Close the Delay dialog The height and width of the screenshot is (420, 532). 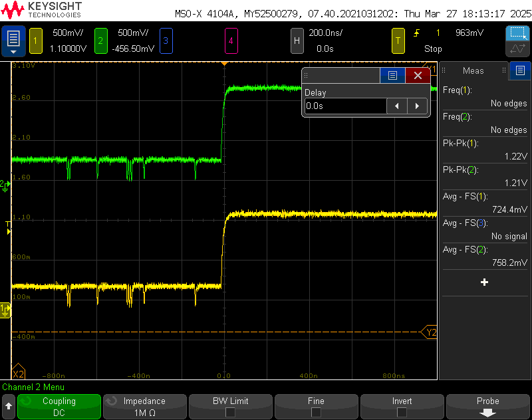point(418,75)
